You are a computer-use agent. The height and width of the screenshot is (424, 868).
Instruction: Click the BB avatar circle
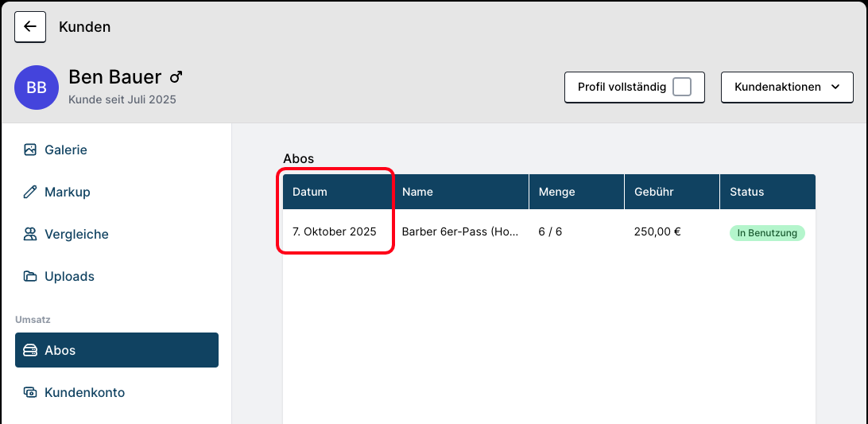point(37,88)
